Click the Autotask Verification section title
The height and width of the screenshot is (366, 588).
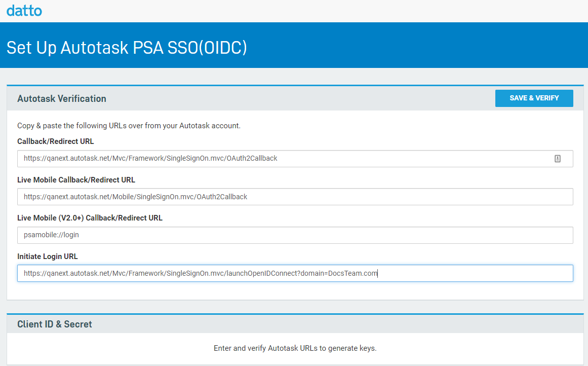click(61, 99)
